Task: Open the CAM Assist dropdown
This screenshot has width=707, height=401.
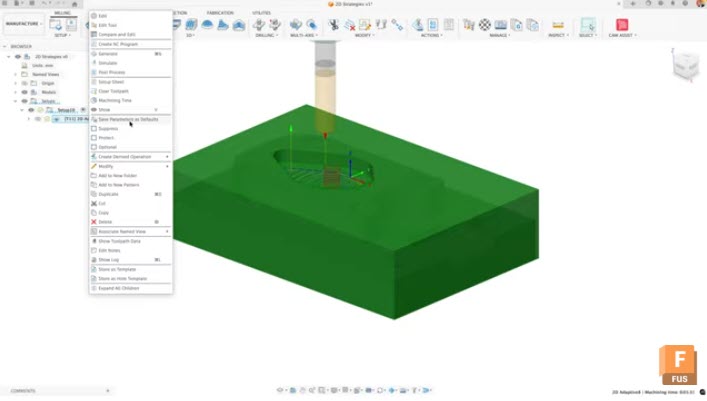Action: pos(623,35)
